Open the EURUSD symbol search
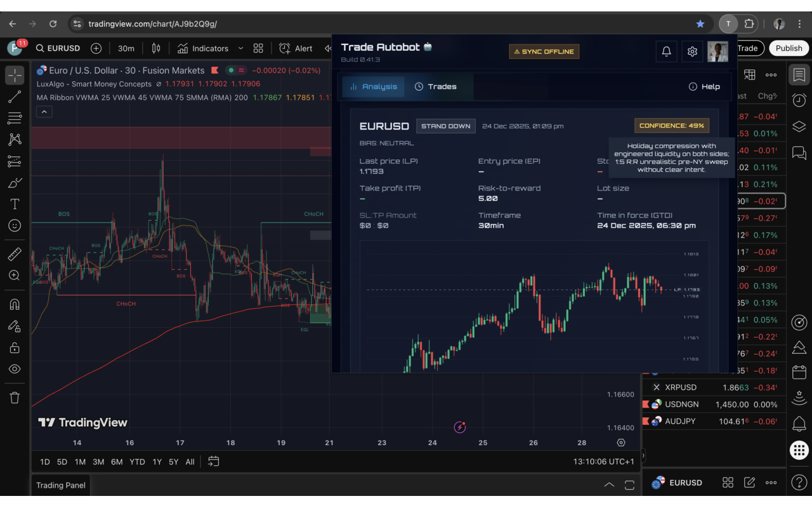Screen dimensions: 812x508 click(58, 48)
